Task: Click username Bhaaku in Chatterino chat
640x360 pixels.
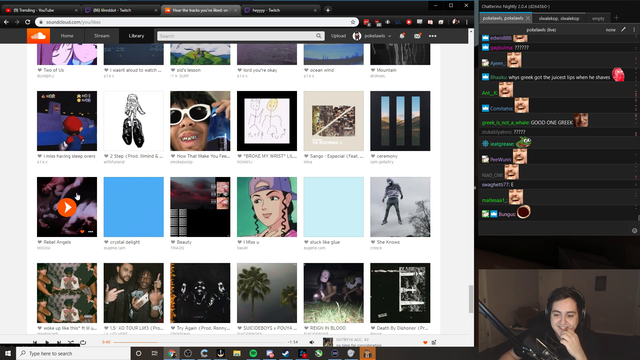Action: (x=498, y=77)
